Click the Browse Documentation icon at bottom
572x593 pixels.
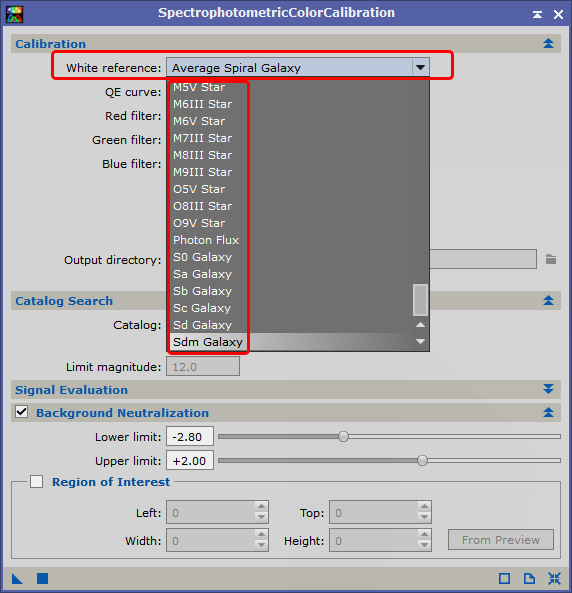pos(529,578)
